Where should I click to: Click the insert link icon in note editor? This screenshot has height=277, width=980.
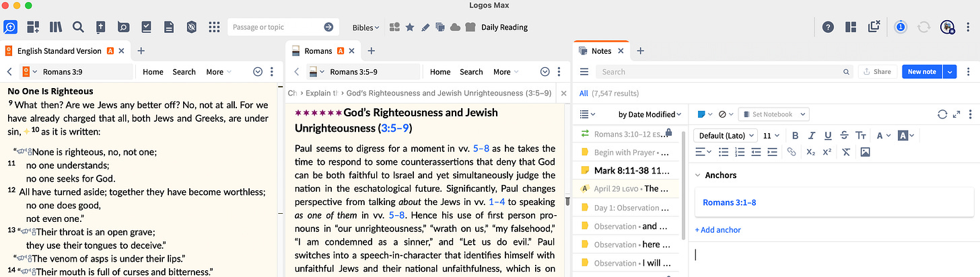792,152
